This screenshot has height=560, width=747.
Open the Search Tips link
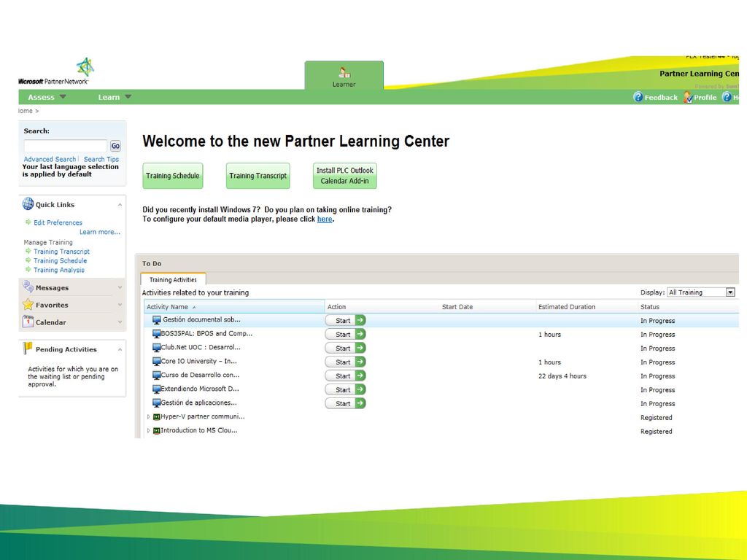pyautogui.click(x=101, y=159)
